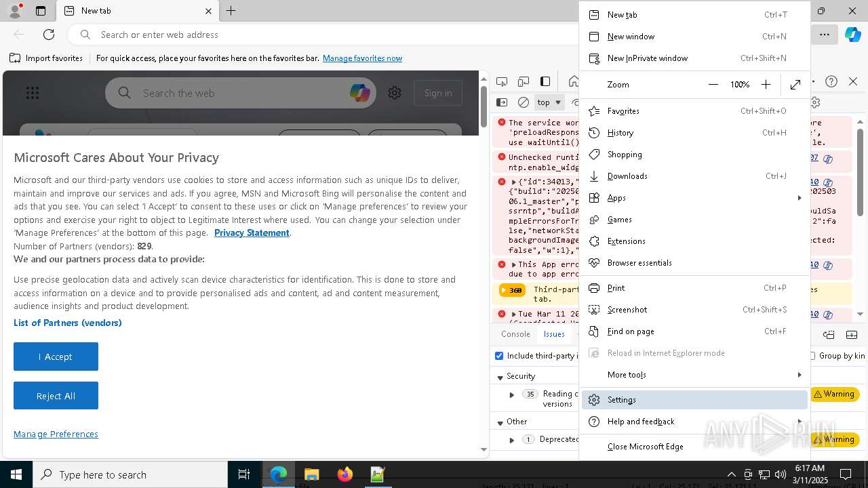Start Screenshot capture from menu
Image resolution: width=868 pixels, height=488 pixels.
[694, 310]
